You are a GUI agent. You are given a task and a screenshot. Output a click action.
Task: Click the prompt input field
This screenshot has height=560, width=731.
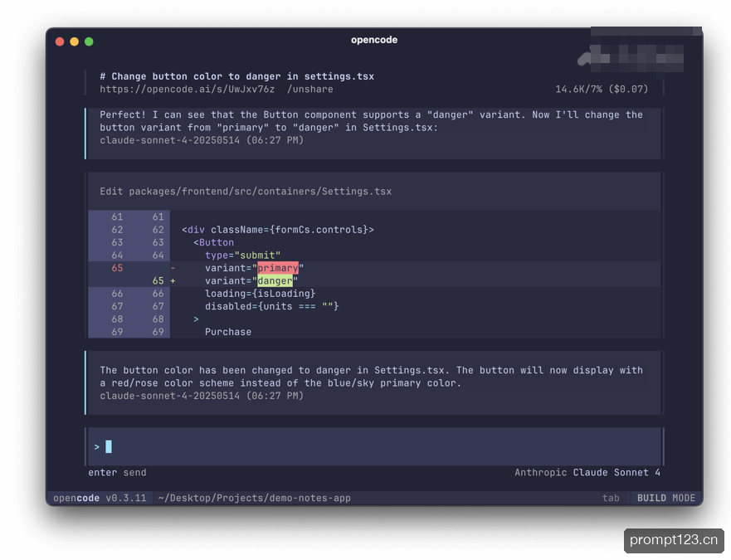374,446
